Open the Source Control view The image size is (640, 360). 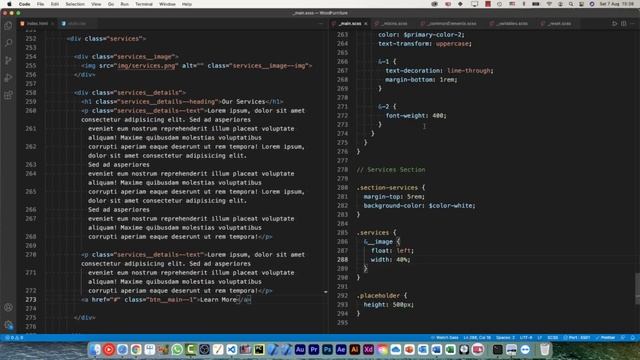pyautogui.click(x=8, y=60)
